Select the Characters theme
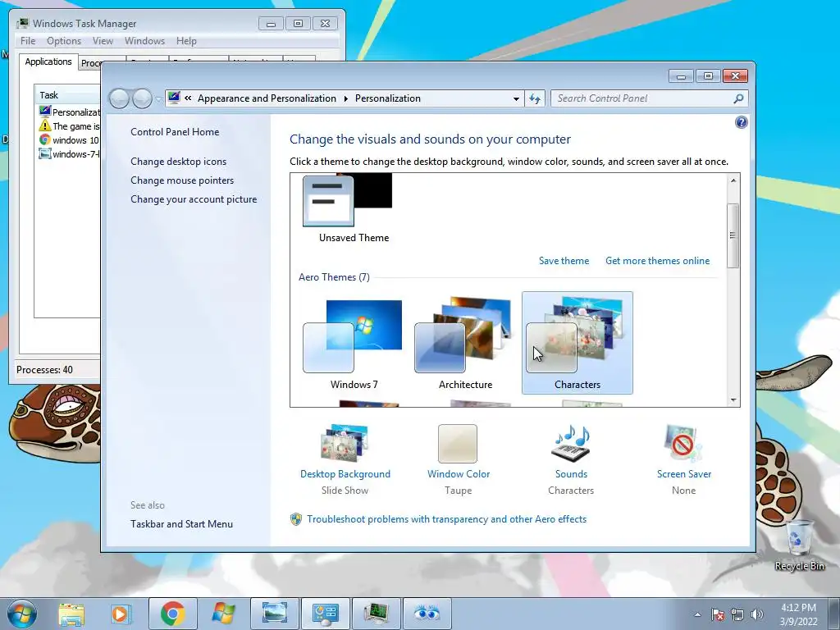Screen dimensions: 840x630 [577, 343]
